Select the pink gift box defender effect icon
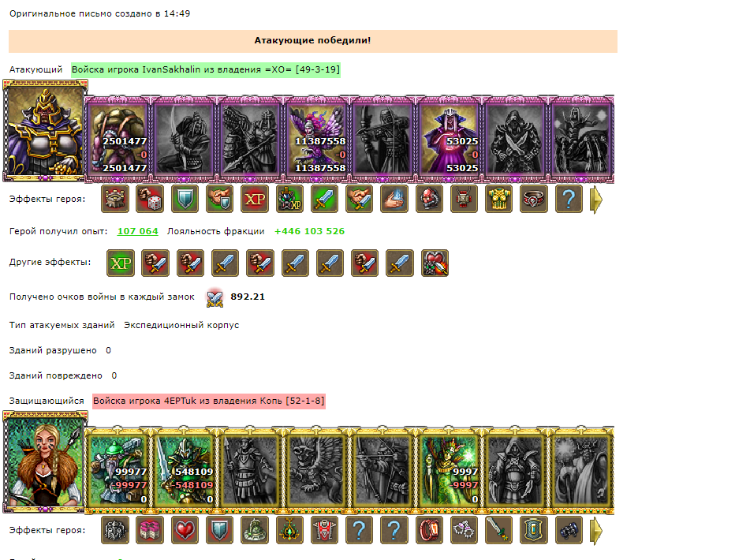 [x=150, y=530]
